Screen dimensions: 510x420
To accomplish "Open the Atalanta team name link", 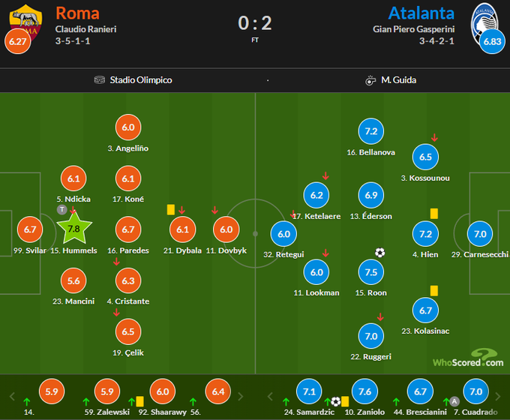I will pyautogui.click(x=423, y=13).
